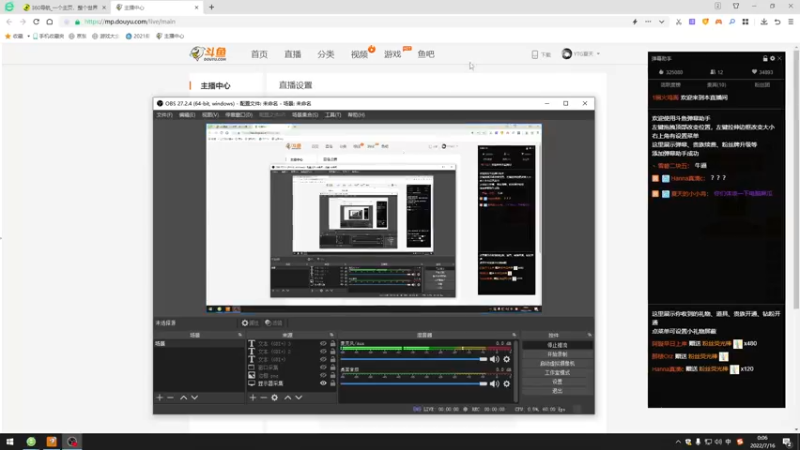Adjust 桌面音频 volume slider
The width and height of the screenshot is (800, 450).
[x=414, y=384]
